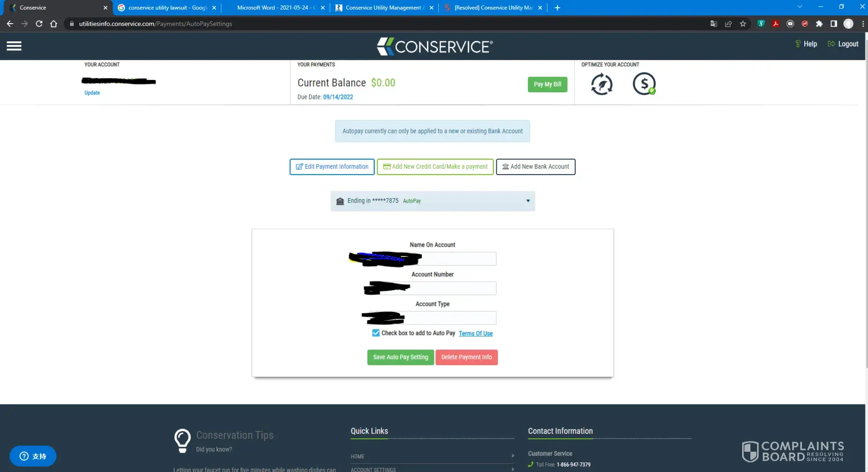
Task: Open the dollar-sign paperless optimize icon
Action: coord(644,84)
